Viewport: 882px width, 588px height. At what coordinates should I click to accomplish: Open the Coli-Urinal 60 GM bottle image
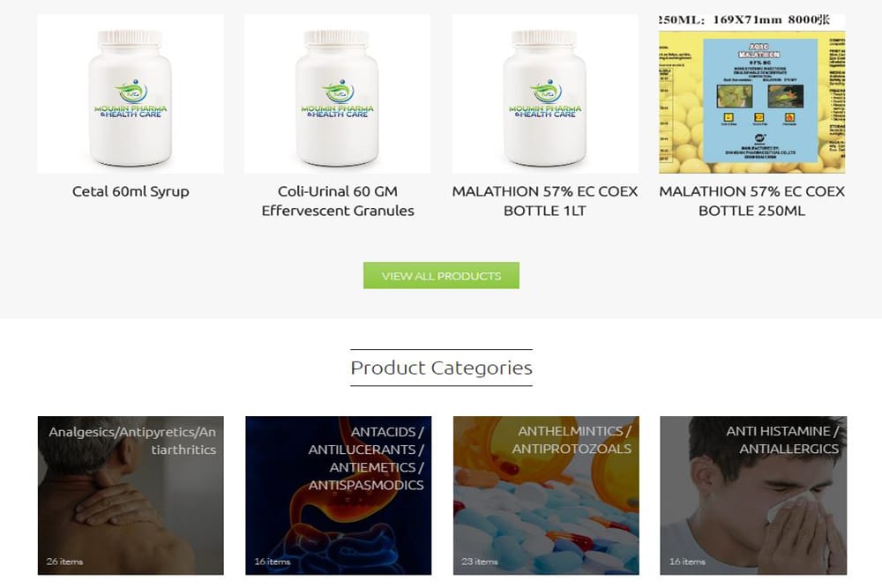tap(338, 93)
